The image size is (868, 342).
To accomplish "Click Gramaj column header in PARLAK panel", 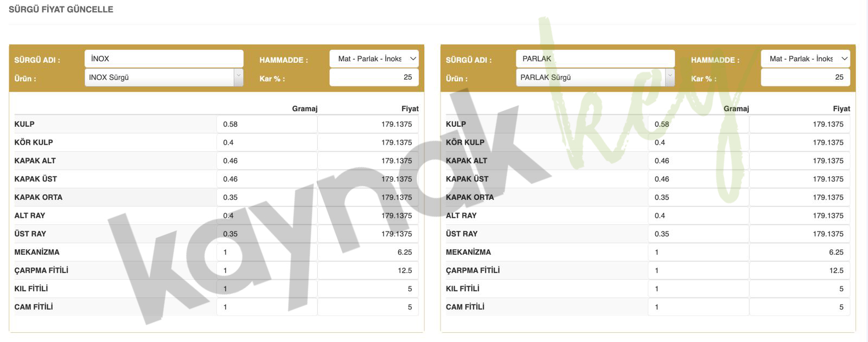I will 736,108.
